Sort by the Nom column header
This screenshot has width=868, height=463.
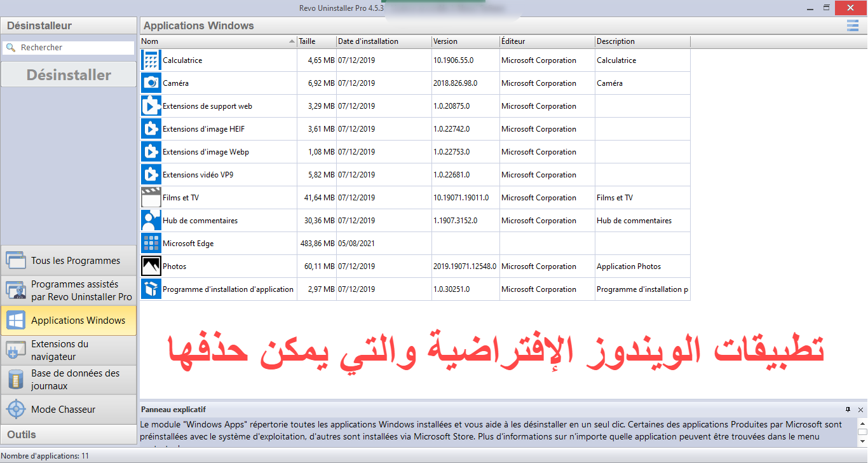(218, 41)
